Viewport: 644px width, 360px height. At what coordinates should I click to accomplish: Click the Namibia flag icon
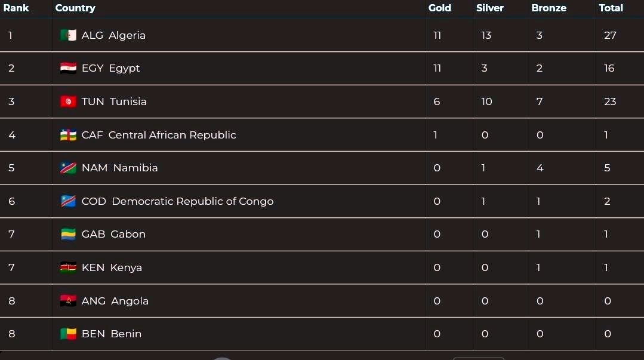point(68,168)
